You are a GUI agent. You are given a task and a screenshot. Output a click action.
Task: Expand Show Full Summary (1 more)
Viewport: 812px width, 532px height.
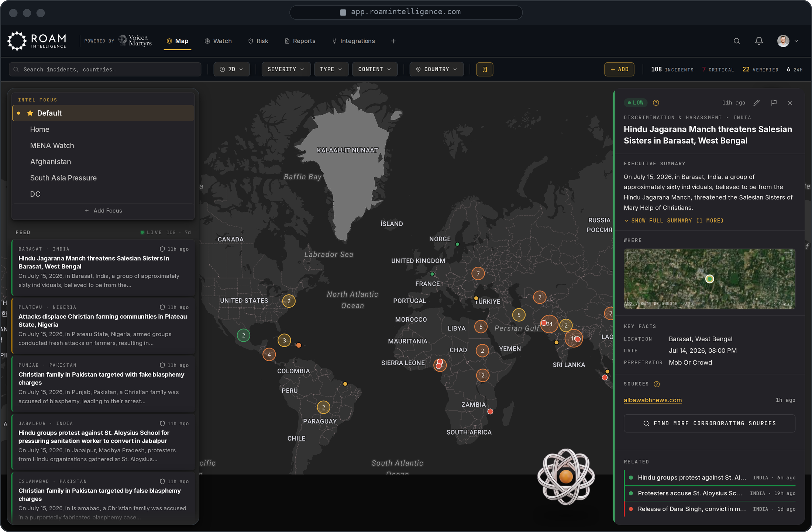[674, 221]
